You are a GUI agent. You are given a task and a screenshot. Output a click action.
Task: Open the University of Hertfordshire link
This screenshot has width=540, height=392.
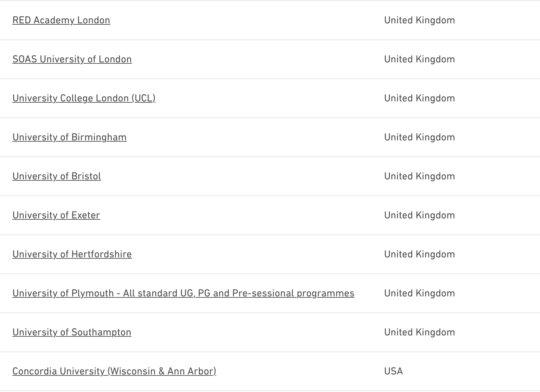pyautogui.click(x=72, y=254)
